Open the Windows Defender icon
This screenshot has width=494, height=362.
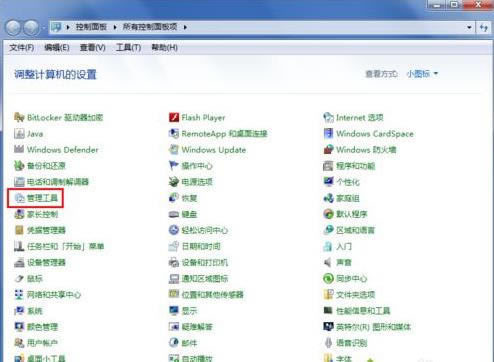(19, 150)
